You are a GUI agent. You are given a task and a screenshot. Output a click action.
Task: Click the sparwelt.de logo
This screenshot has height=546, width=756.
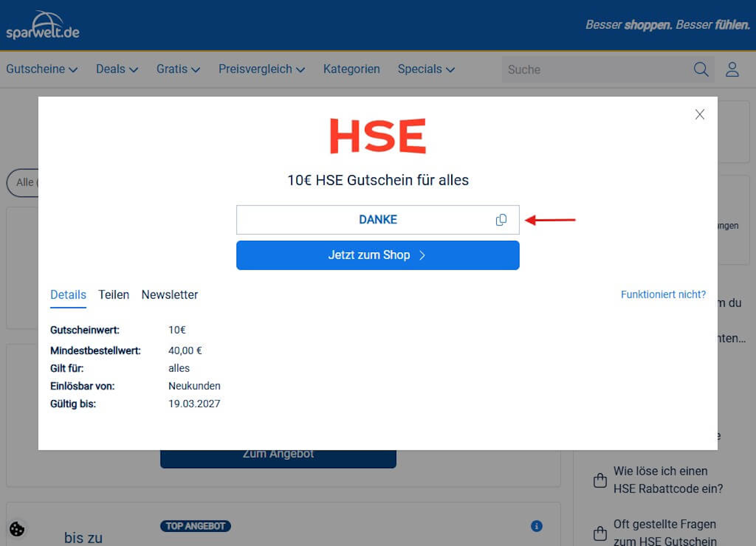pos(43,25)
